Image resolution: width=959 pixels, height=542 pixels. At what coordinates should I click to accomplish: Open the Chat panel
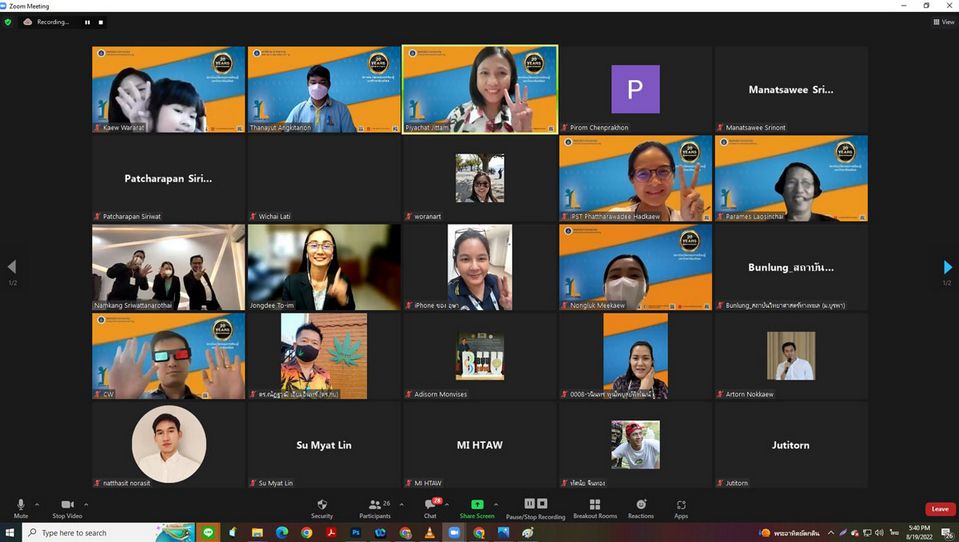430,506
